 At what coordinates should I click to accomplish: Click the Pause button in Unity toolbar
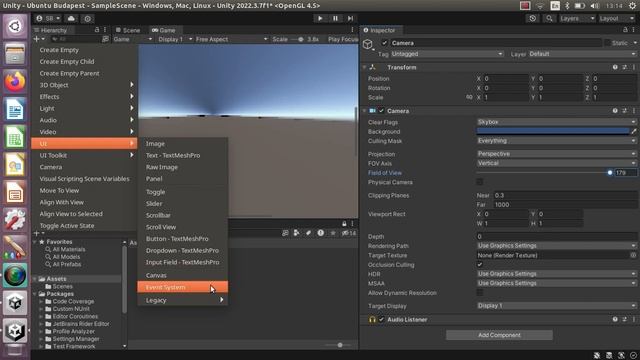pos(335,18)
